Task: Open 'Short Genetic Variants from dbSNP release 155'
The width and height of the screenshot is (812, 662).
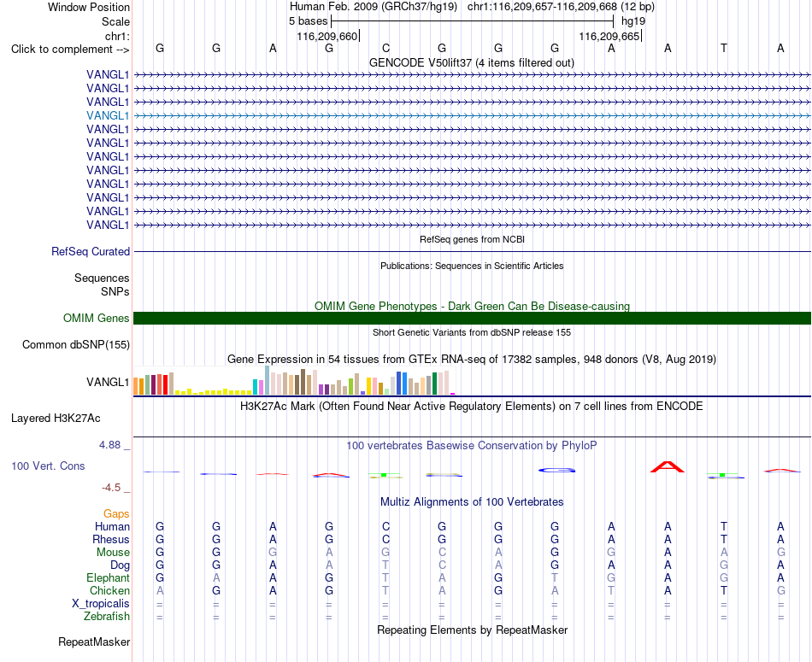Action: 472,332
